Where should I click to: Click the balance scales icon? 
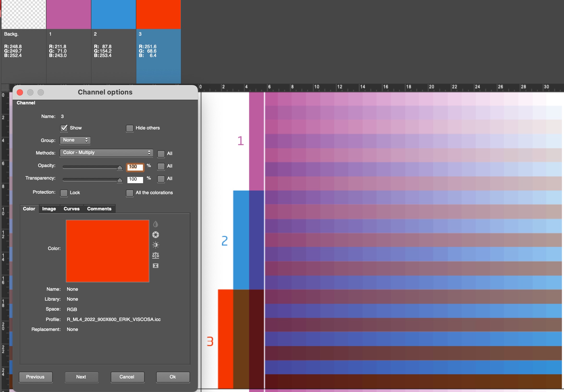[155, 255]
